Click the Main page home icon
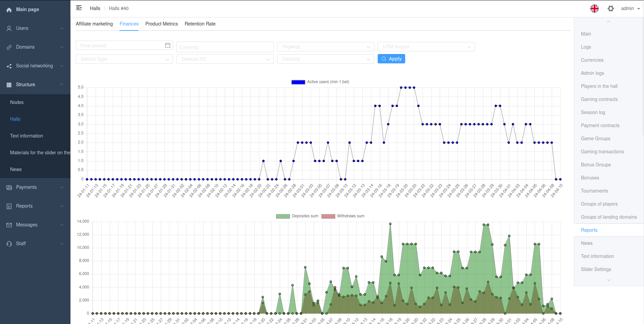 tap(9, 10)
